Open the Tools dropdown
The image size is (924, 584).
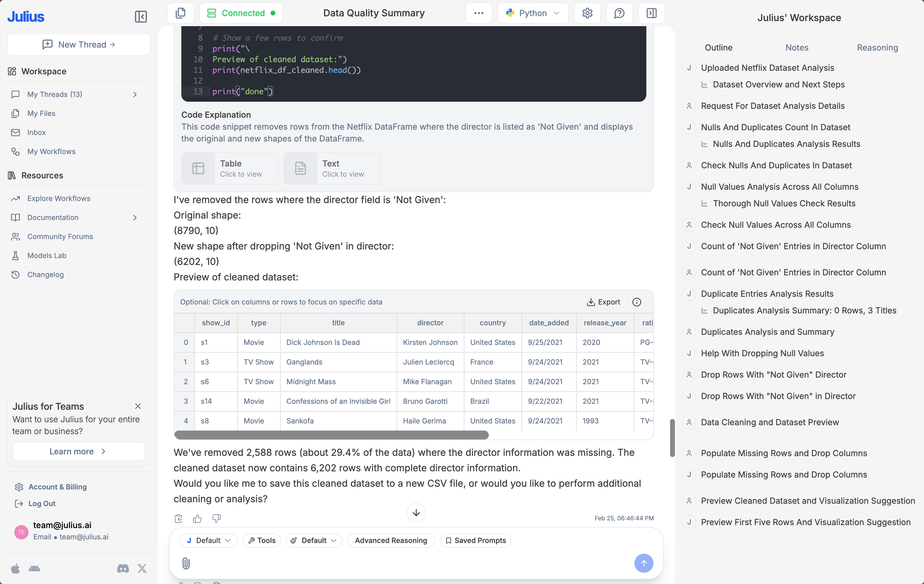tap(261, 540)
